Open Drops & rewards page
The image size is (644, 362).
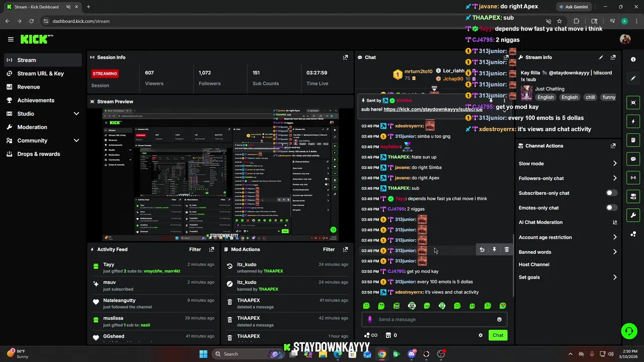pyautogui.click(x=42, y=154)
